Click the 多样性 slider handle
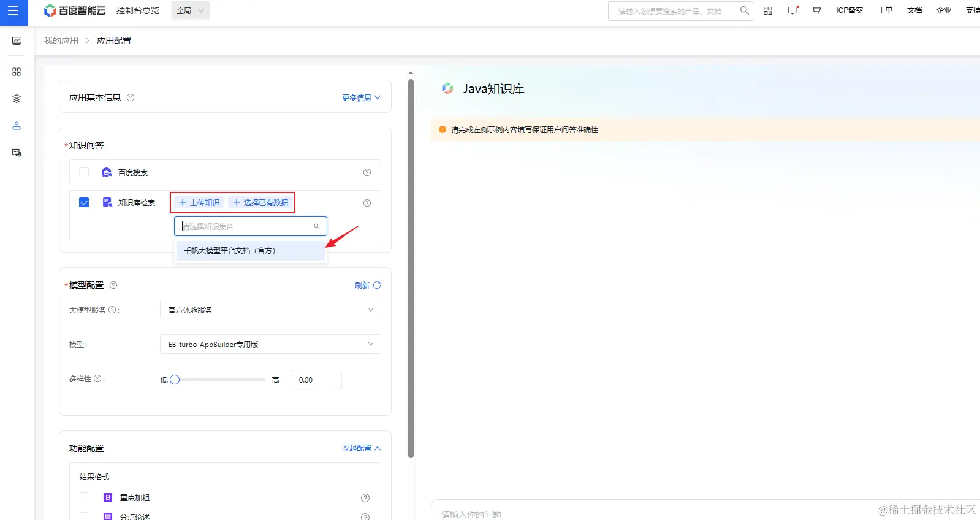 175,380
